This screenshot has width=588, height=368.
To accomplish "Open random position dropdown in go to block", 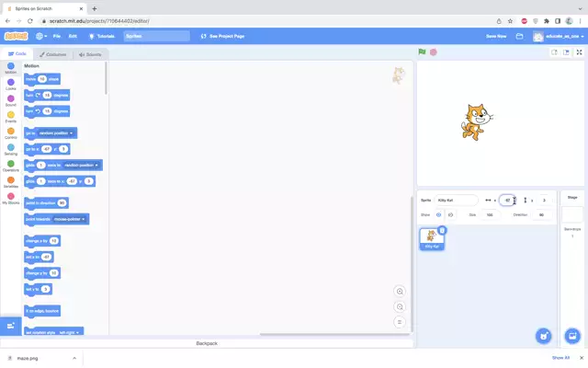I will pyautogui.click(x=55, y=133).
